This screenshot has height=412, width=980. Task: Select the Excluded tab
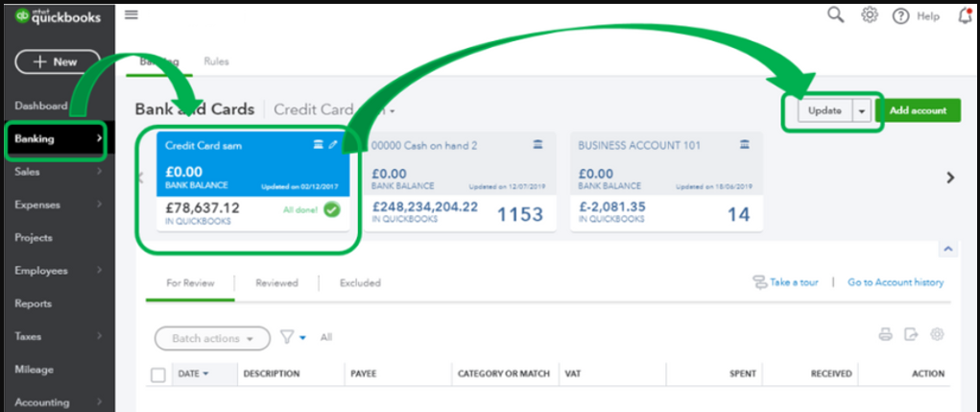[360, 282]
